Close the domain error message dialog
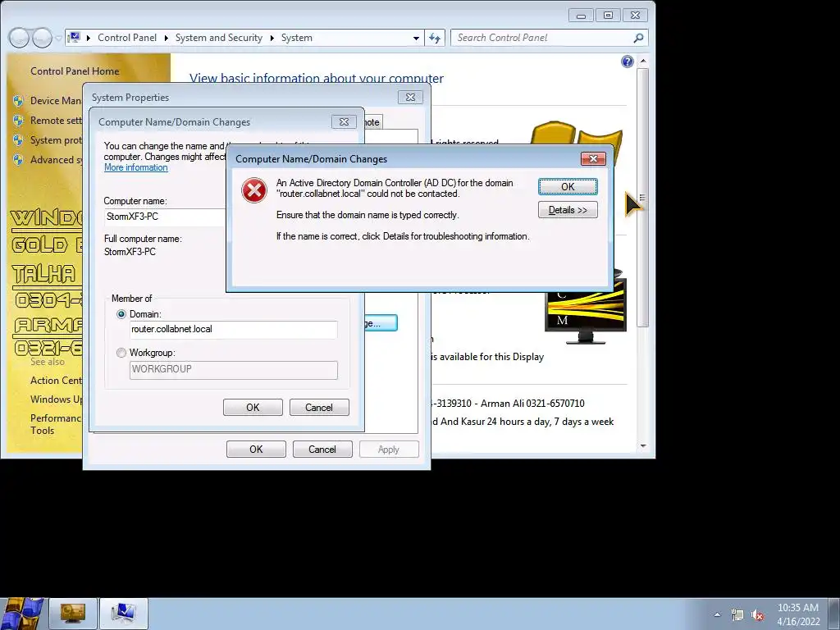This screenshot has width=840, height=630. [x=593, y=158]
